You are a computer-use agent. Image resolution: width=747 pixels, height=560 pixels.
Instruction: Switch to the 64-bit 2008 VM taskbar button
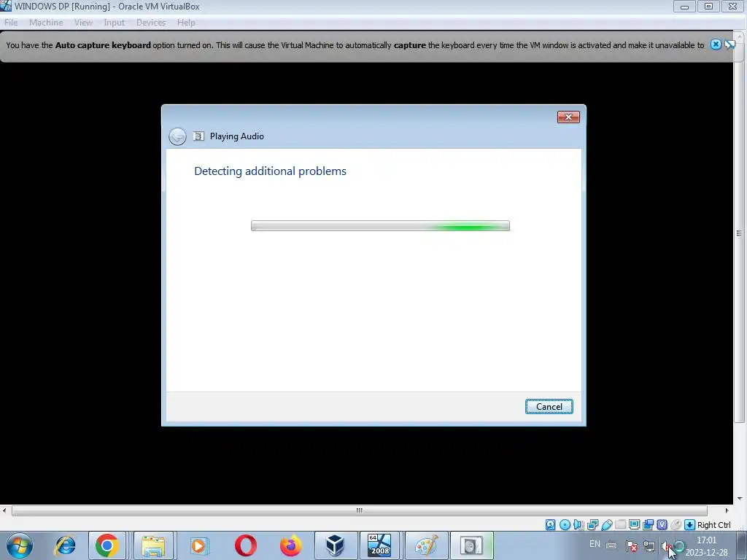[379, 545]
